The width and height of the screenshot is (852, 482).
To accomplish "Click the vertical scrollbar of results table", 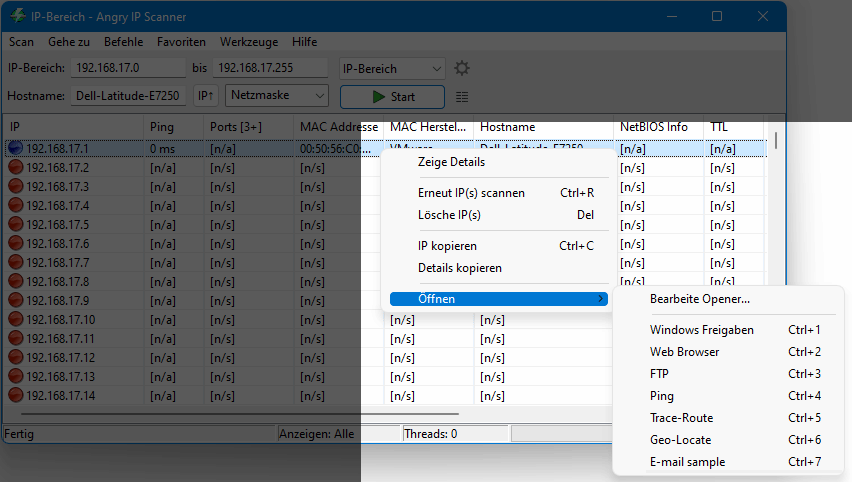I will (x=775, y=140).
